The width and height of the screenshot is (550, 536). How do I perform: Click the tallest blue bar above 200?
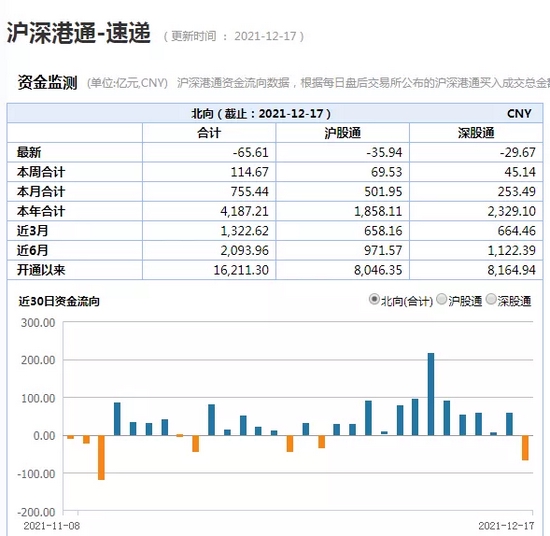pos(431,394)
